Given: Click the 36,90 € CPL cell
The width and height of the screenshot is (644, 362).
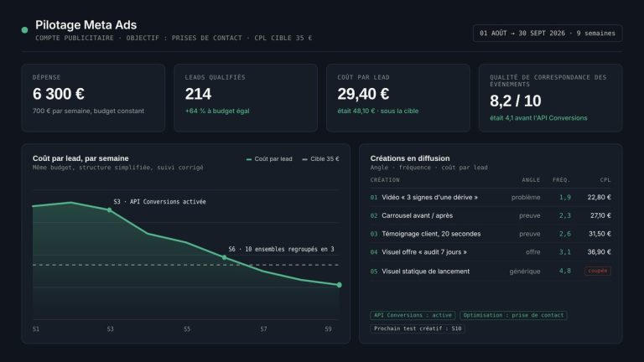Looking at the screenshot, I should click(x=599, y=252).
